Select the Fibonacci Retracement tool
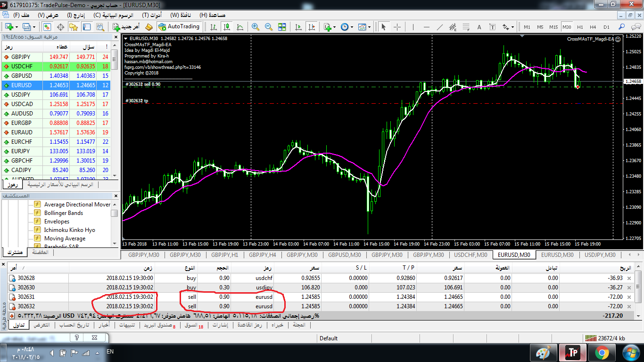This screenshot has height=362, width=644. coord(466,27)
